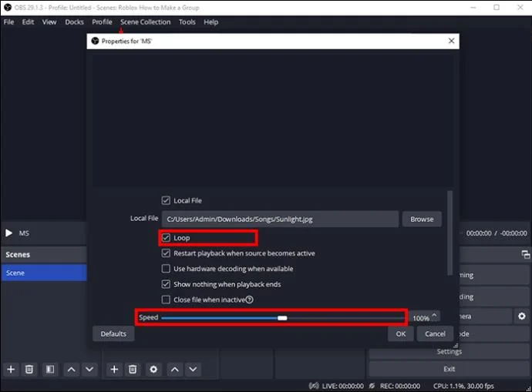Open scene filters icon in Scenes dock
The width and height of the screenshot is (532, 392).
pos(50,370)
